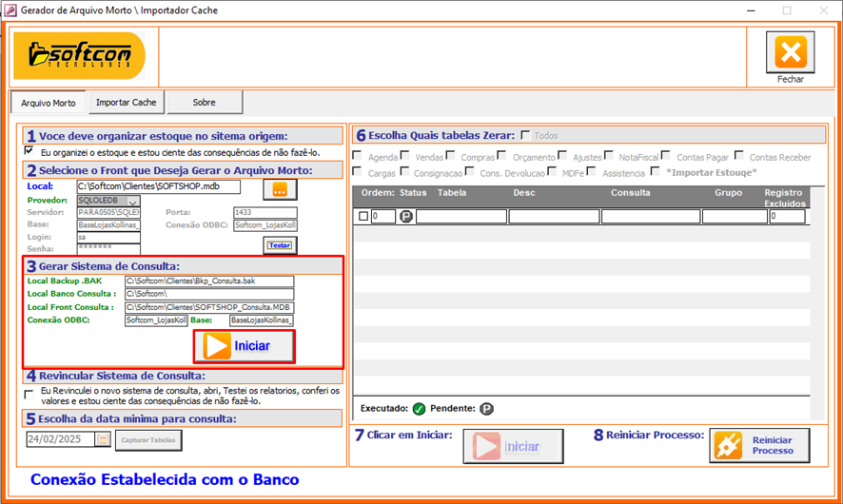Click the Iniciar button in step 7
This screenshot has height=504, width=843.
[x=510, y=446]
